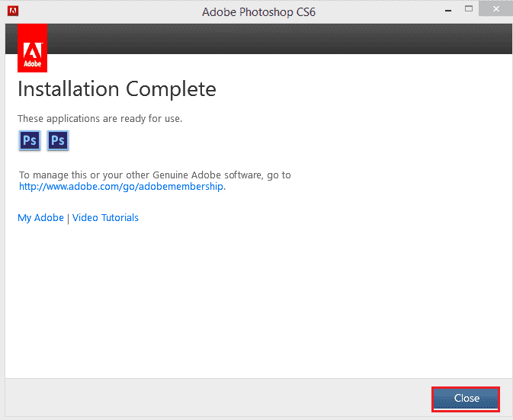513x420 pixels.
Task: Click the Adobe Photoshop CS6 window title
Action: [x=259, y=12]
